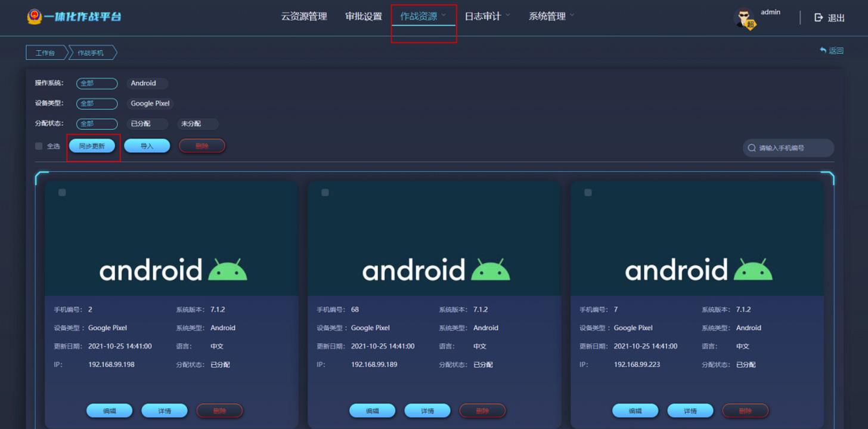Click IP address 192.168.99.189

(x=374, y=365)
